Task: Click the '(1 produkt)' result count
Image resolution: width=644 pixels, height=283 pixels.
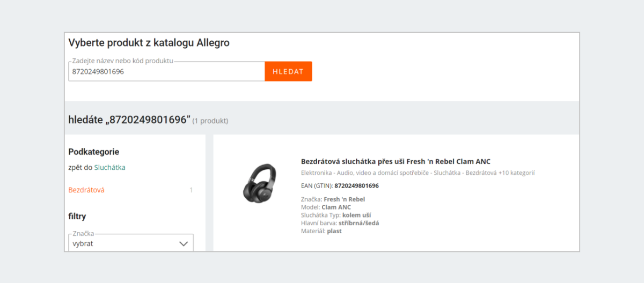Action: click(x=210, y=121)
